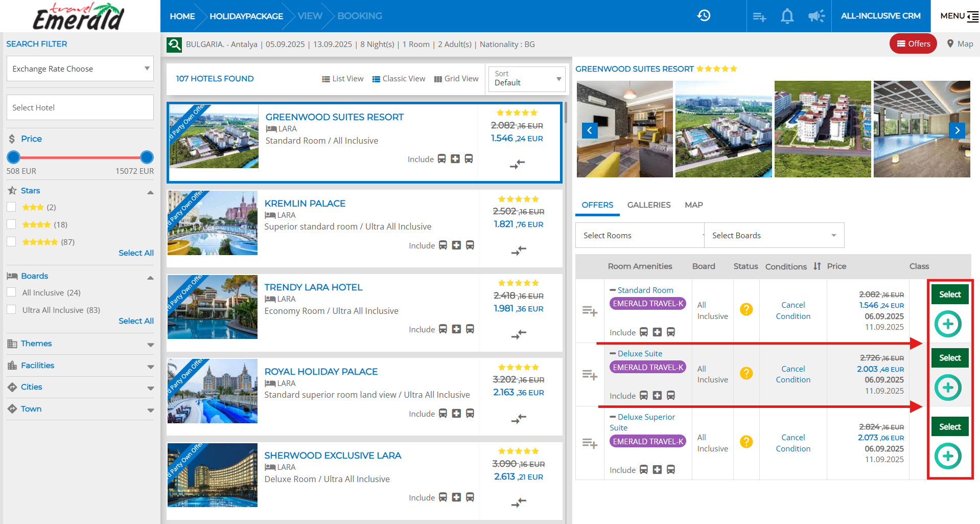The width and height of the screenshot is (980, 524).
Task: Open Cancel Condition link for Standard Room
Action: 793,310
